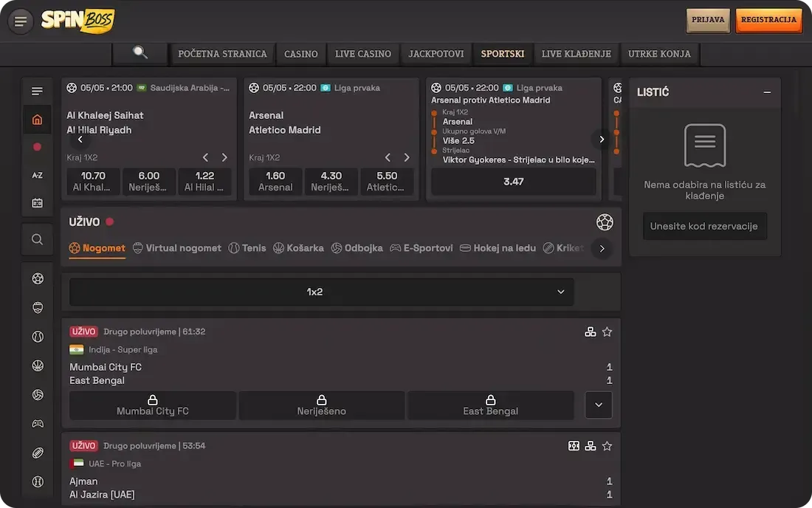Image resolution: width=812 pixels, height=508 pixels.
Task: Select basketball icon in sidebar
Action: coord(38,365)
